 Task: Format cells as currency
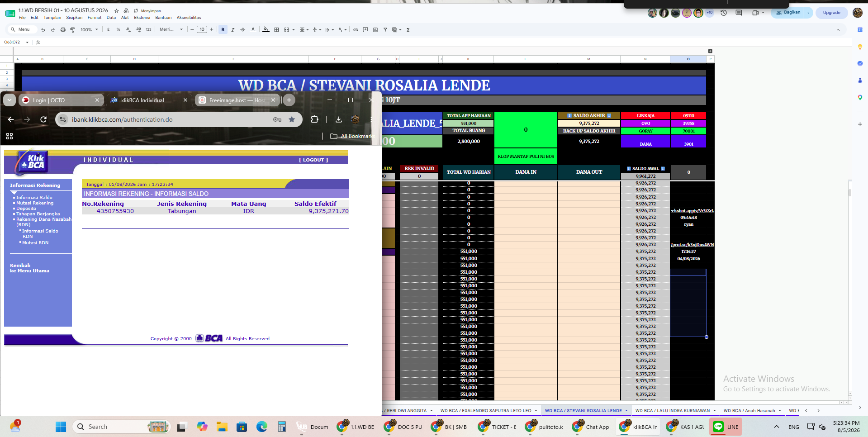click(108, 30)
